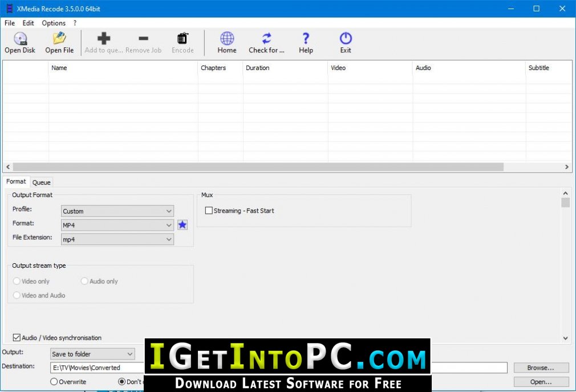Sort file list by Duration column
This screenshot has width=576, height=392.
coord(285,68)
